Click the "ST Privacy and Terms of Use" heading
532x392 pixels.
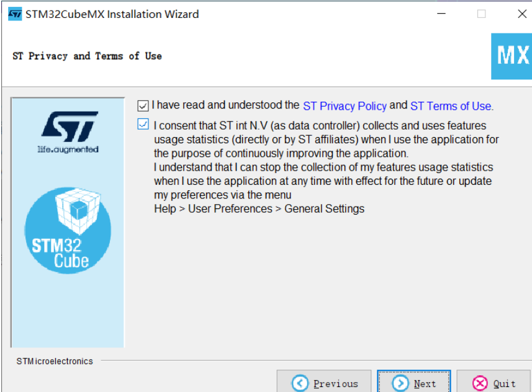coord(87,56)
